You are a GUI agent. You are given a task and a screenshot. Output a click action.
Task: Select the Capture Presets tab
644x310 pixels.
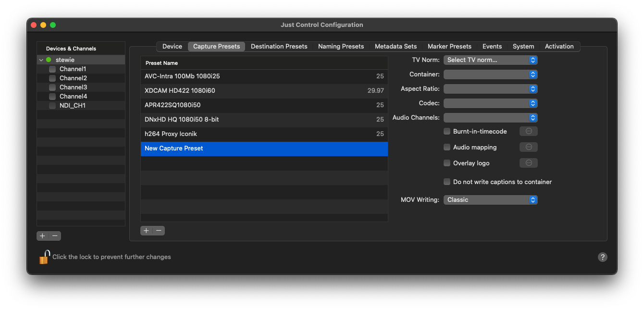(216, 47)
